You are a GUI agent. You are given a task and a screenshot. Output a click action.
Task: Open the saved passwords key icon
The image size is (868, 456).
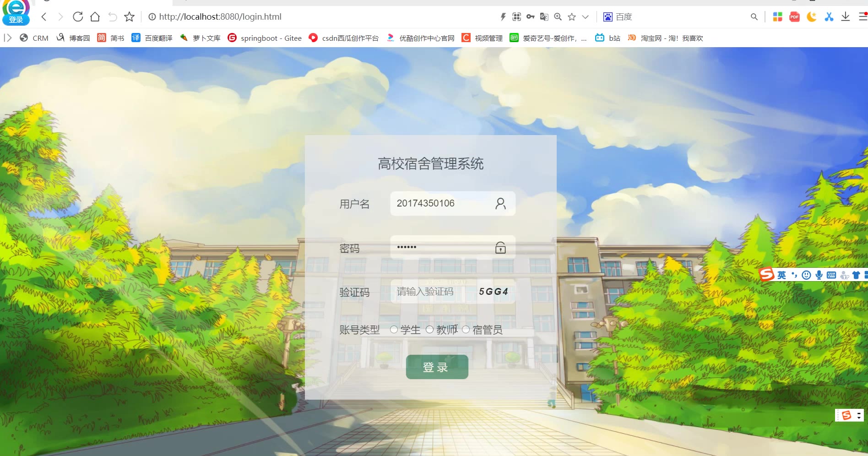531,17
